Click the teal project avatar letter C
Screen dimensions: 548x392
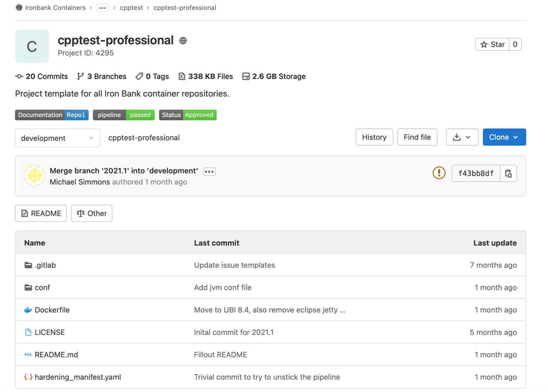(x=32, y=46)
